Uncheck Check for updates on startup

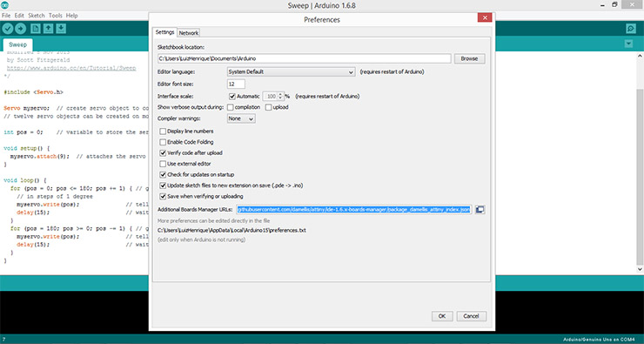(x=163, y=175)
